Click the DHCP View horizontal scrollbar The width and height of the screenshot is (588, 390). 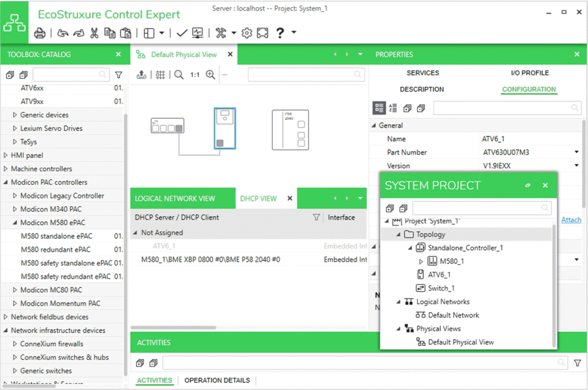pyautogui.click(x=173, y=327)
